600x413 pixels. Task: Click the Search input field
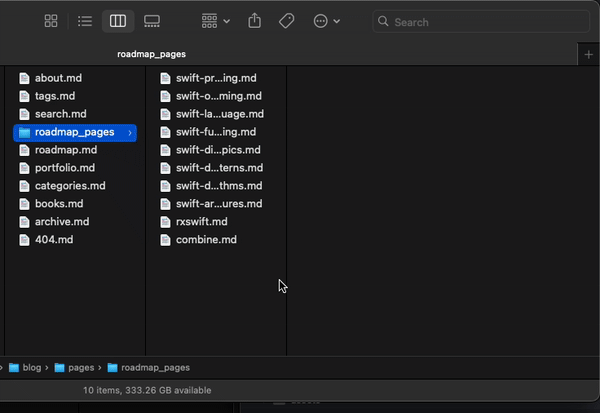pos(480,22)
